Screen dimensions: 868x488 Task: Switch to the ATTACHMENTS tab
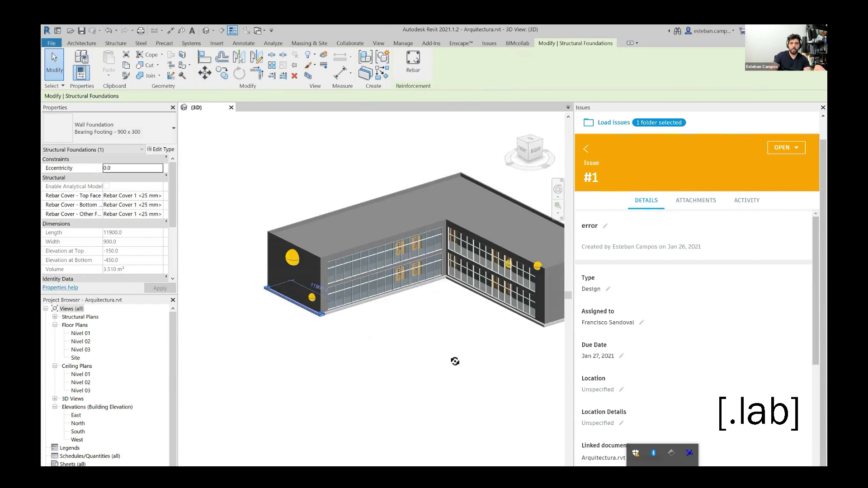(695, 200)
